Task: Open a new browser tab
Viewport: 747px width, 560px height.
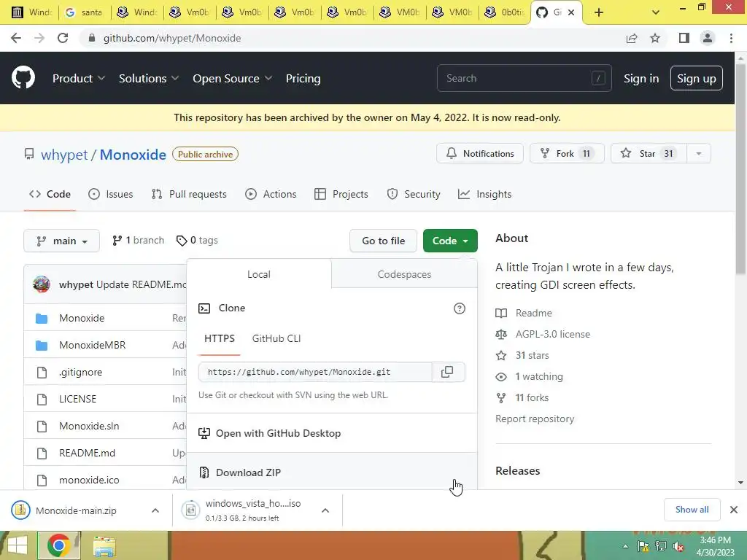Action: 599,12
